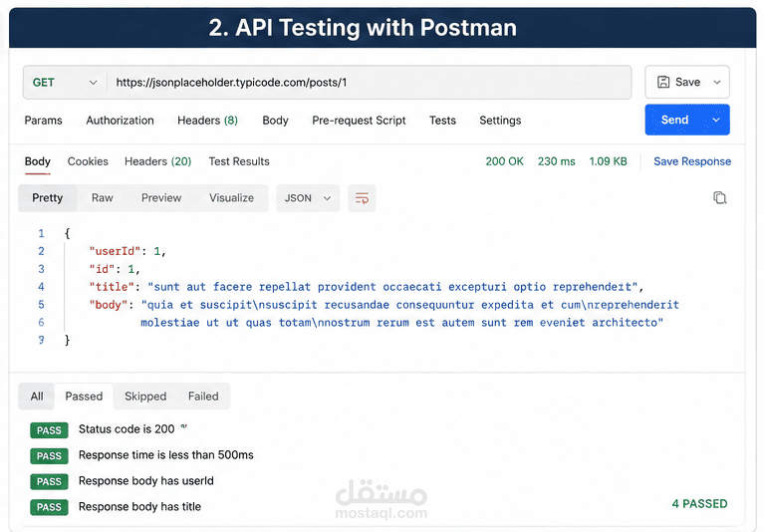764x532 pixels.
Task: Open the Params tab
Action: [x=44, y=121]
